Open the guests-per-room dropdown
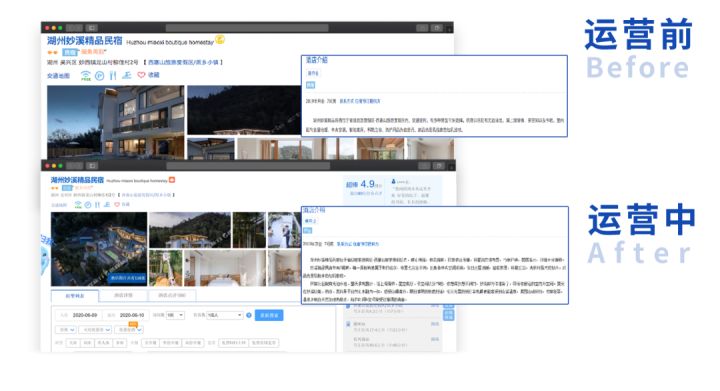 pyautogui.click(x=225, y=315)
